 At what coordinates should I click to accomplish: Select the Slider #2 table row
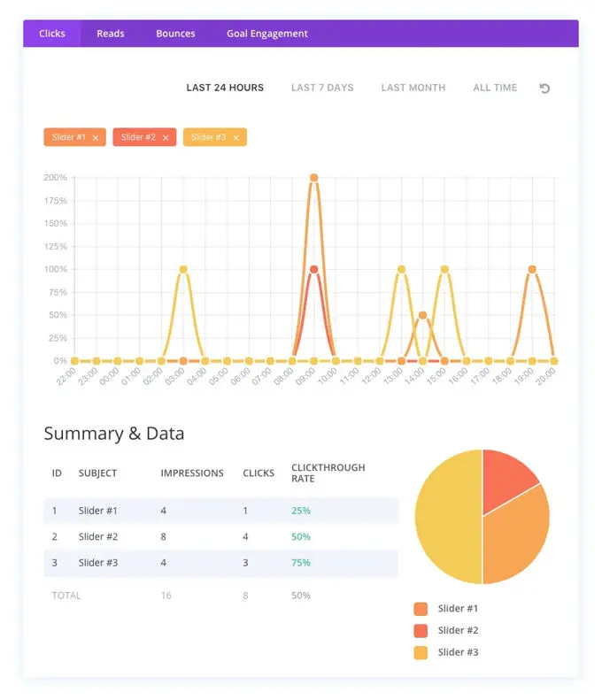point(221,536)
